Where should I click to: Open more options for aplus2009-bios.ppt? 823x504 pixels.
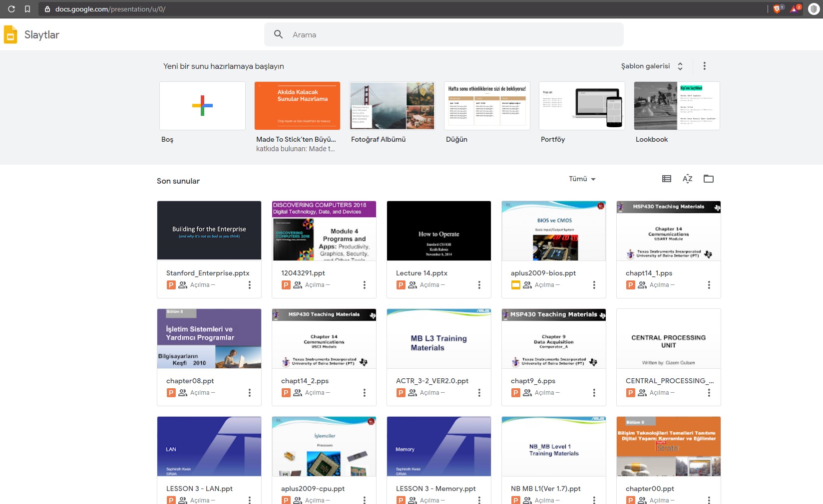coord(594,285)
